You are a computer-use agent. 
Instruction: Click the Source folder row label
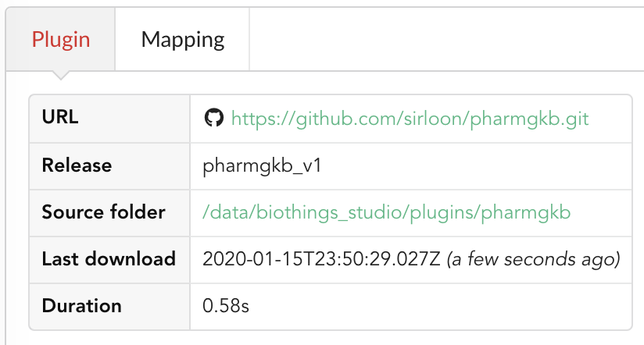103,212
